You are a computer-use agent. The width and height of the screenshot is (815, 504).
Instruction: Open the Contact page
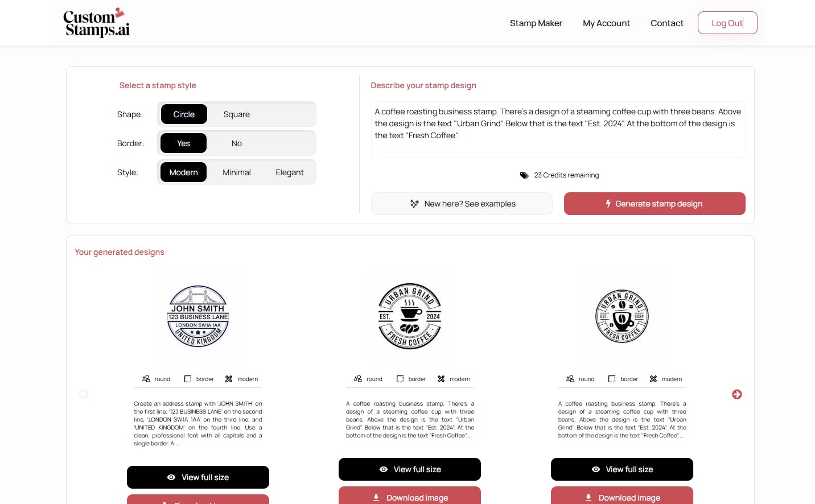point(667,23)
